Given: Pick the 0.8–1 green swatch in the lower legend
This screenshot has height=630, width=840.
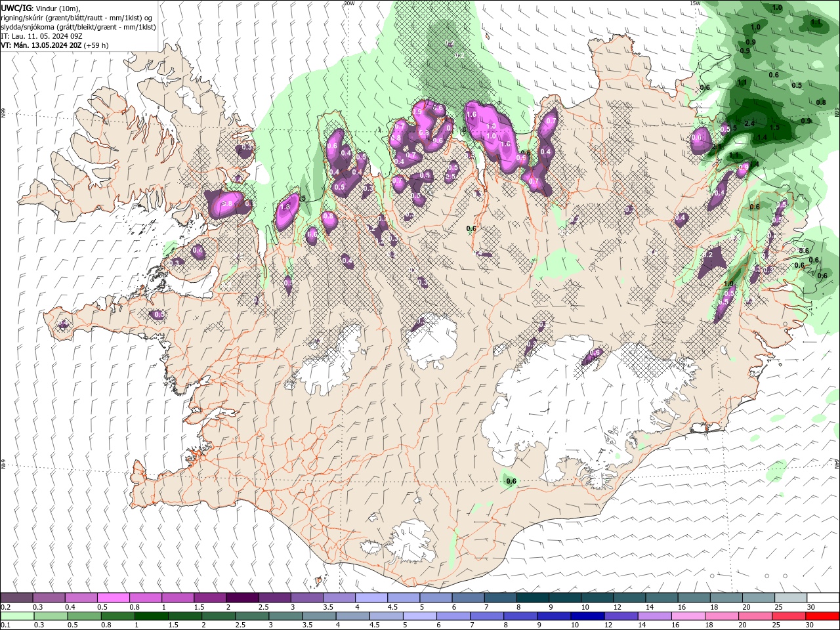Looking at the screenshot, I should tap(118, 616).
